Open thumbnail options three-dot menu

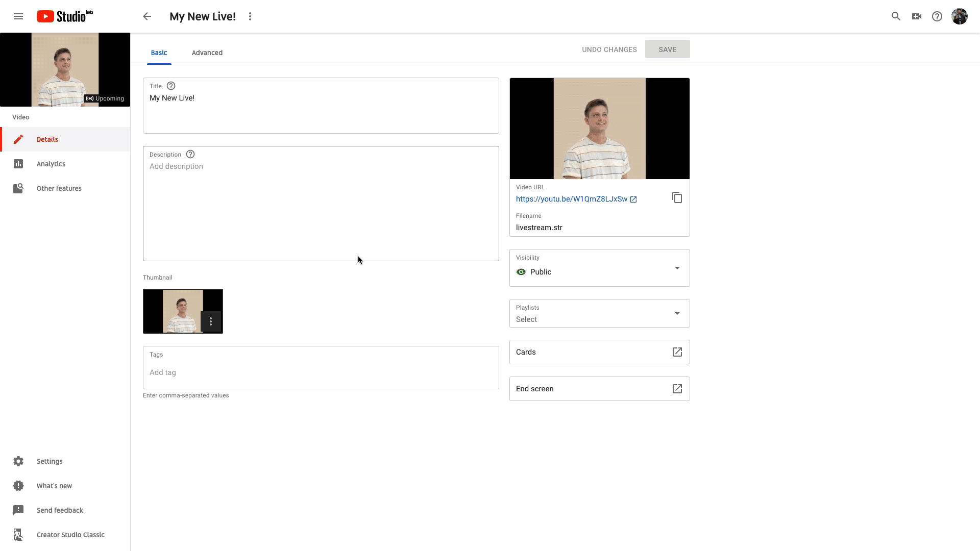click(x=211, y=321)
